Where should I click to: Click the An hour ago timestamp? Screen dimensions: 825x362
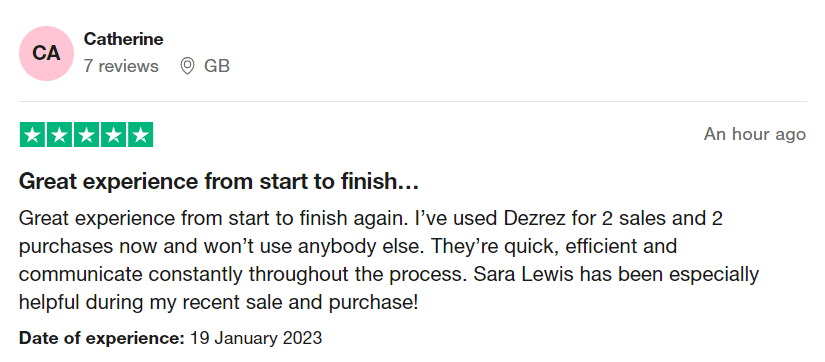tap(755, 134)
